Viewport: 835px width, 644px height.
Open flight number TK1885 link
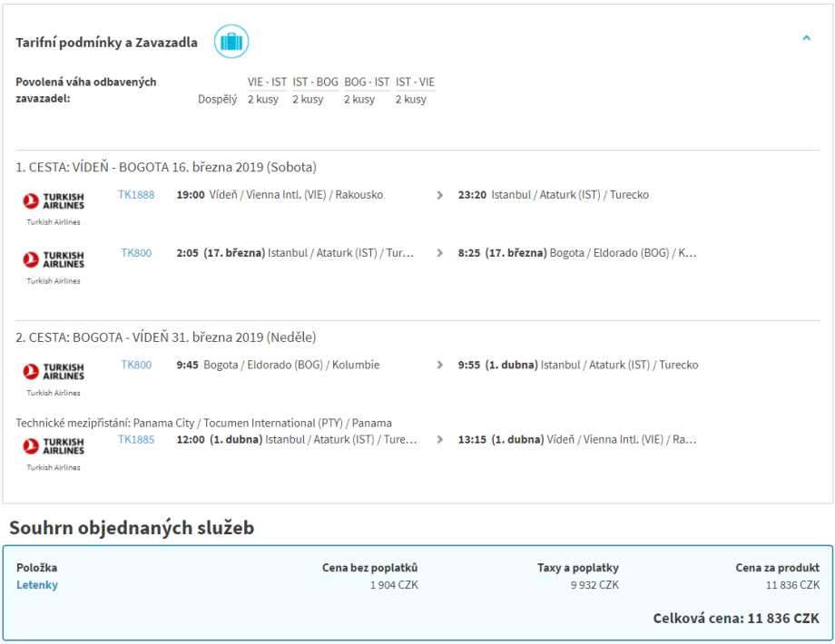click(x=136, y=440)
